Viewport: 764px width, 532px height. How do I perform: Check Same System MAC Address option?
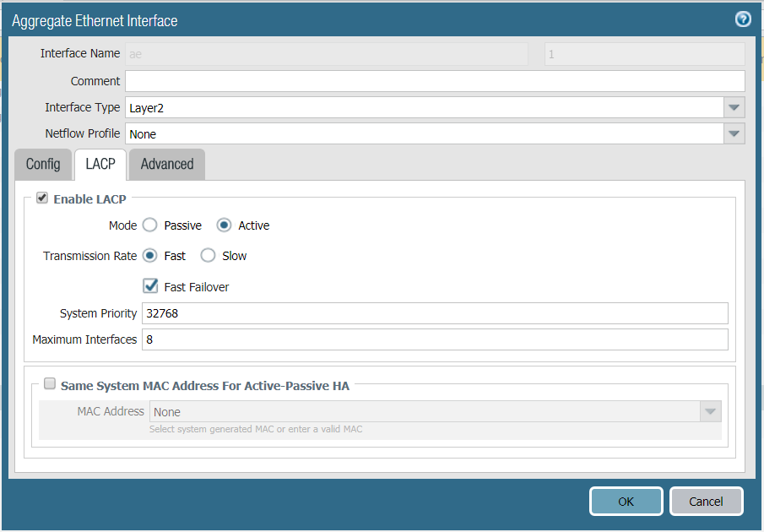point(50,384)
